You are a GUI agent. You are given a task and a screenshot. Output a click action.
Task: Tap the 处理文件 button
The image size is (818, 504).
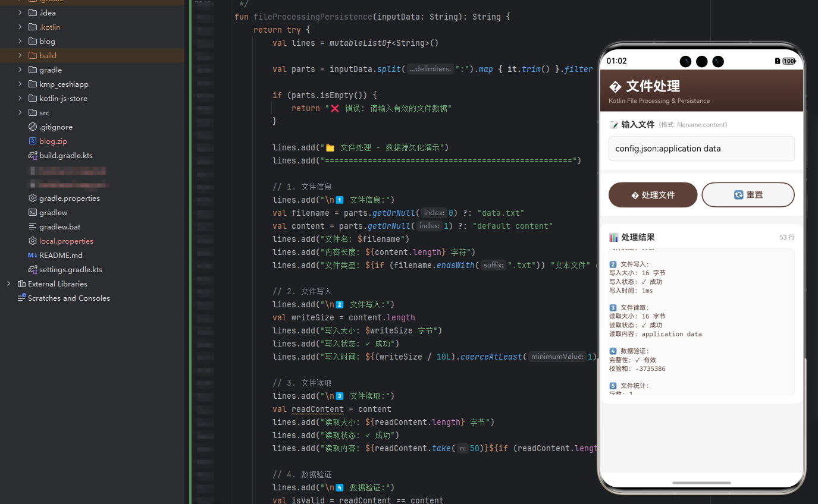click(653, 195)
